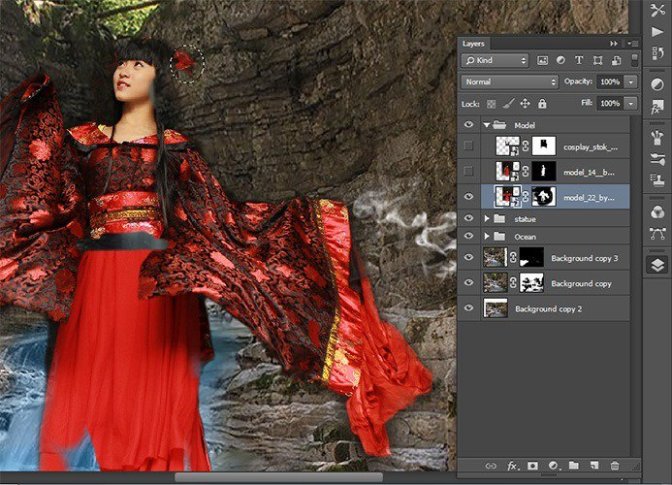Open the Adjustments panel icon
672x485 pixels.
(x=657, y=84)
